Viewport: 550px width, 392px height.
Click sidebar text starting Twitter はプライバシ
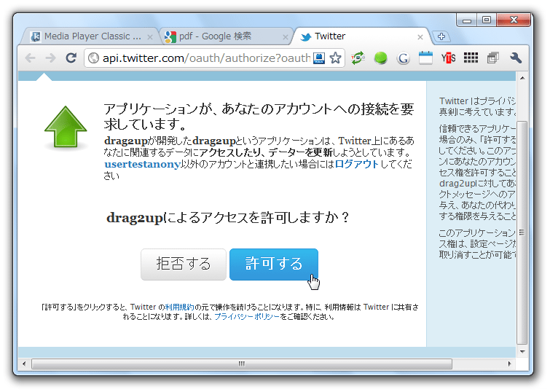477,106
